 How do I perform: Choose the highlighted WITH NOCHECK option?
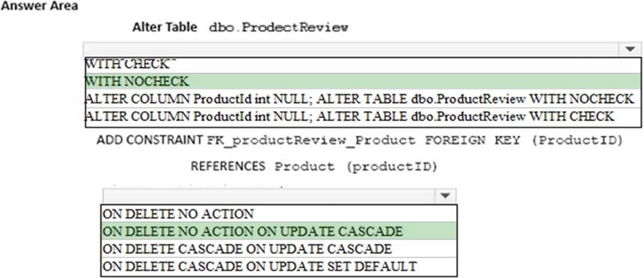pyautogui.click(x=363, y=81)
